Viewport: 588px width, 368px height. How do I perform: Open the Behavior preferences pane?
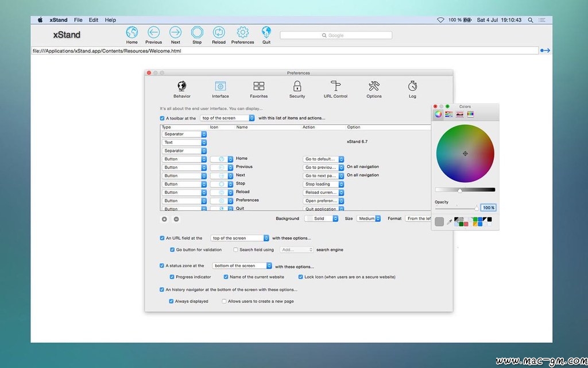click(x=182, y=89)
